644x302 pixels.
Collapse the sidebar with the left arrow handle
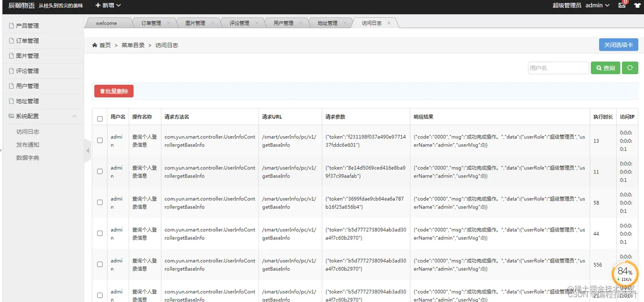88,151
